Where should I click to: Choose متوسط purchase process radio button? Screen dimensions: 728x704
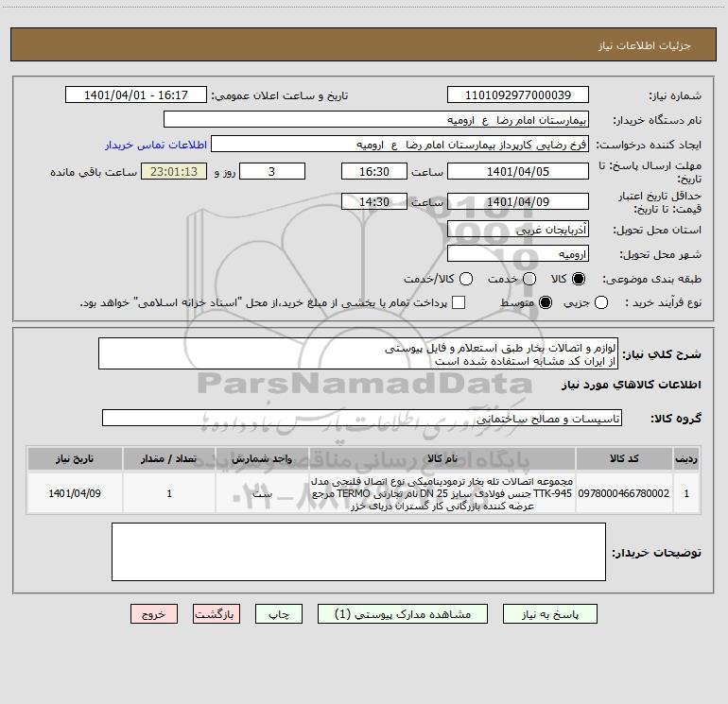click(546, 302)
